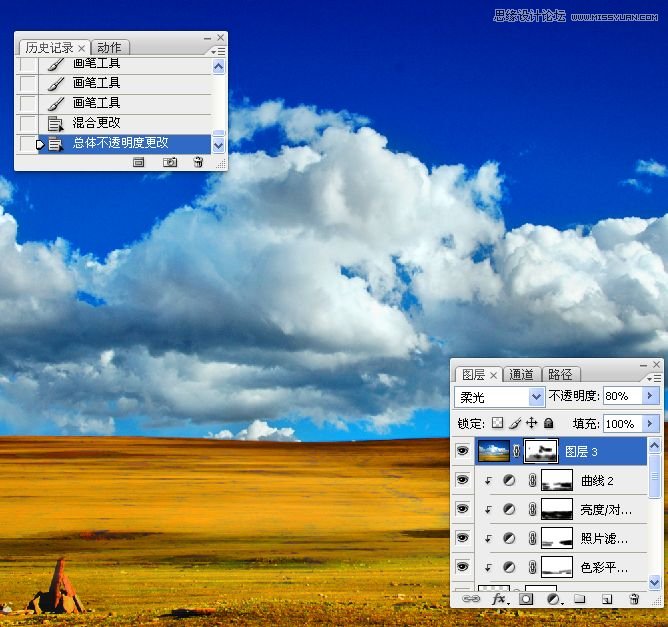Switch to 动作 tab
Viewport: 668px width, 627px height.
click(109, 47)
